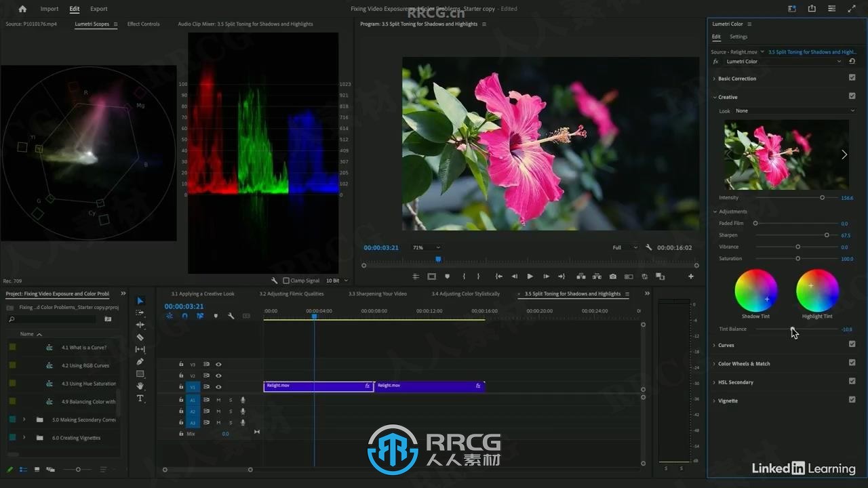Open 3.3 Sharpening Your Video sequence tab
The image size is (868, 488).
point(378,294)
